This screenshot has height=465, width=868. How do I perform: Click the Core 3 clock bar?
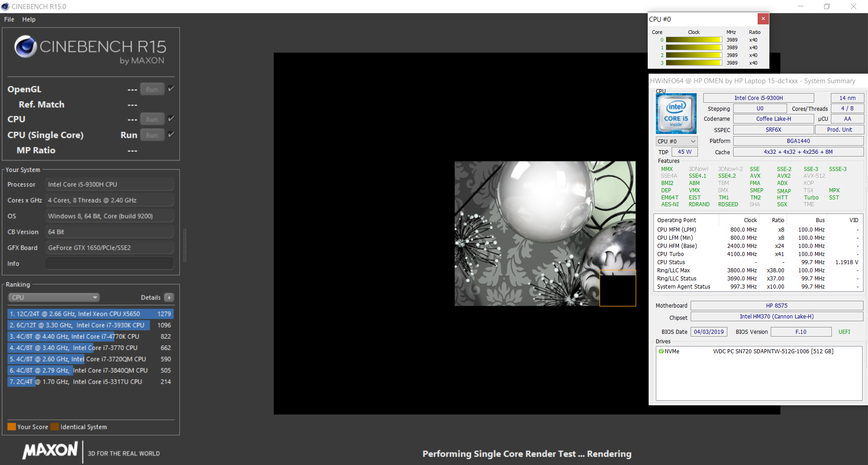pos(694,63)
